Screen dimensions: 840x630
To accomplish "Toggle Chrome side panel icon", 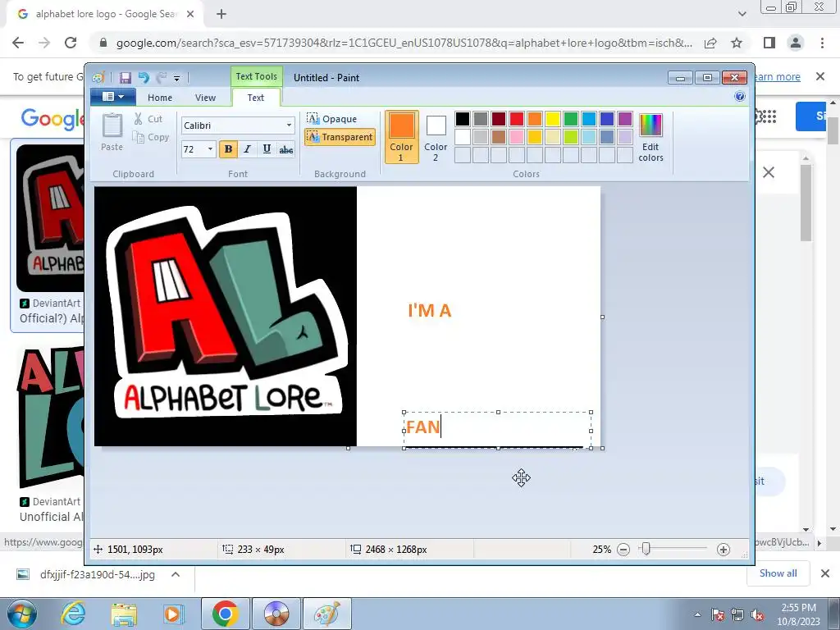I will 769,43.
